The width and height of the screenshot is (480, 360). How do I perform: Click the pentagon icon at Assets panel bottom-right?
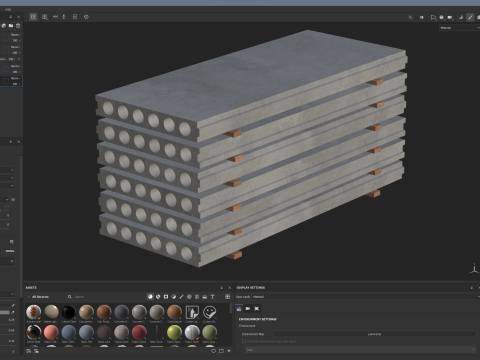213,351
